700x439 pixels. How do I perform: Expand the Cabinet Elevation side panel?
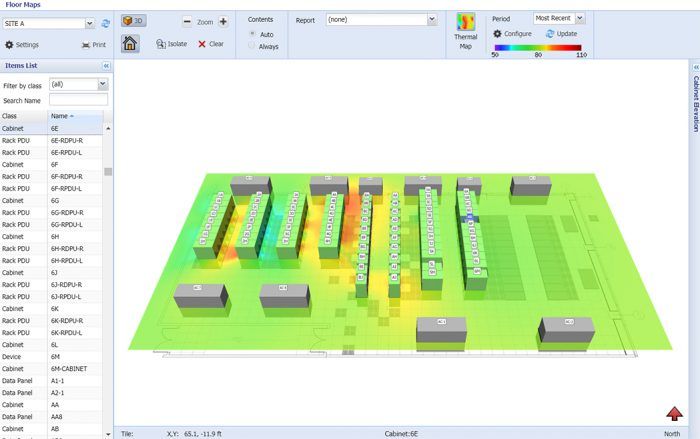pos(696,99)
